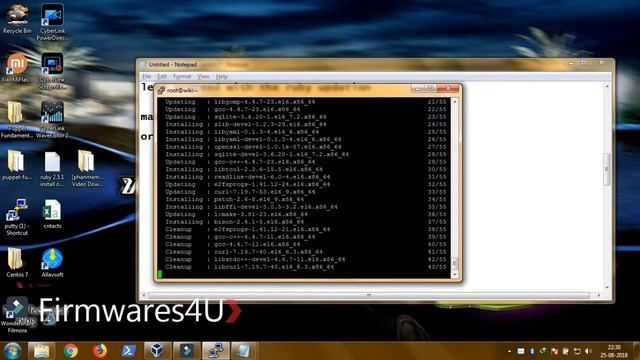Image resolution: width=640 pixels, height=360 pixels.
Task: Click the Cleanup line for libstdc++-devel-4.4.7-11
Action: pyautogui.click(x=306, y=259)
